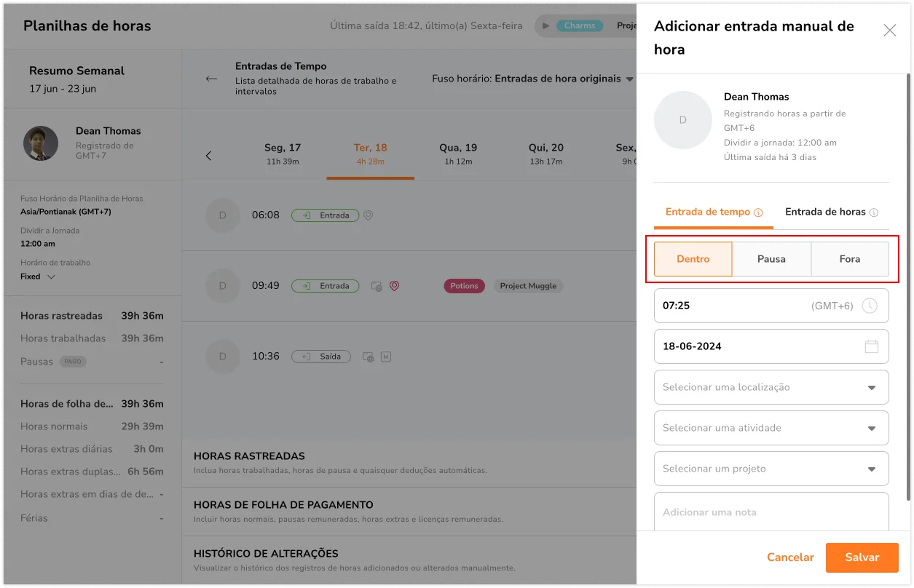The image size is (914, 588).
Task: Click the Resumo Semanal 17 jun - 23 jun heading
Action: tap(76, 79)
